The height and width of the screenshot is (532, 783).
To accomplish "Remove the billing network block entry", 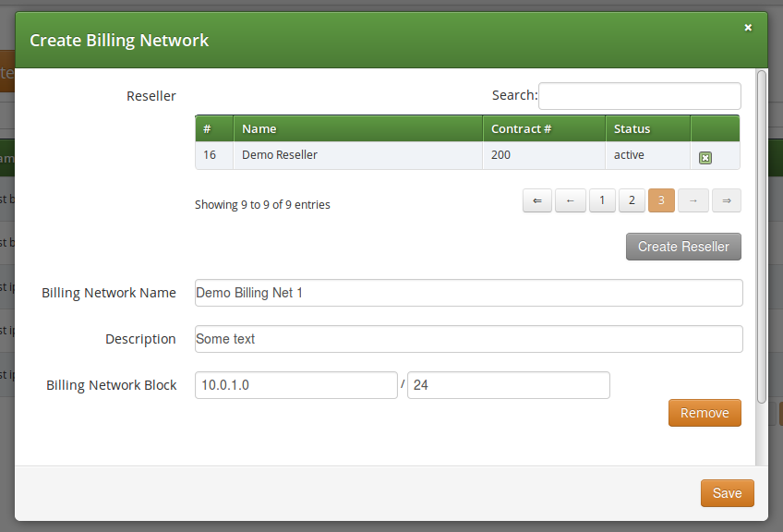I will point(705,413).
